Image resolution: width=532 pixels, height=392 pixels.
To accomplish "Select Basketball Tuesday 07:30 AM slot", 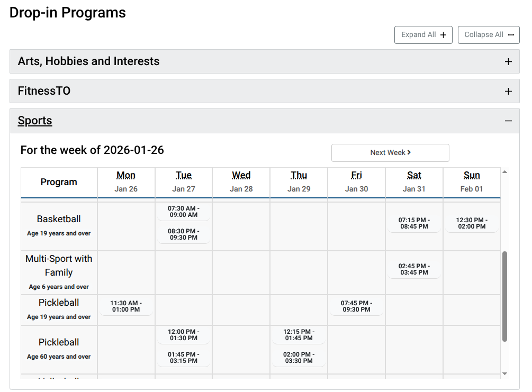I will click(x=183, y=212).
